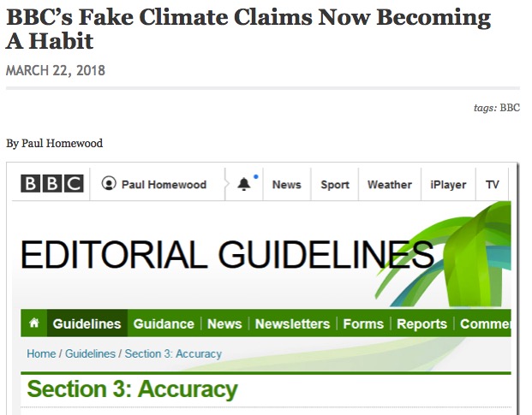Switch to the Guidelines tab
The width and height of the screenshot is (532, 415).
click(x=87, y=323)
